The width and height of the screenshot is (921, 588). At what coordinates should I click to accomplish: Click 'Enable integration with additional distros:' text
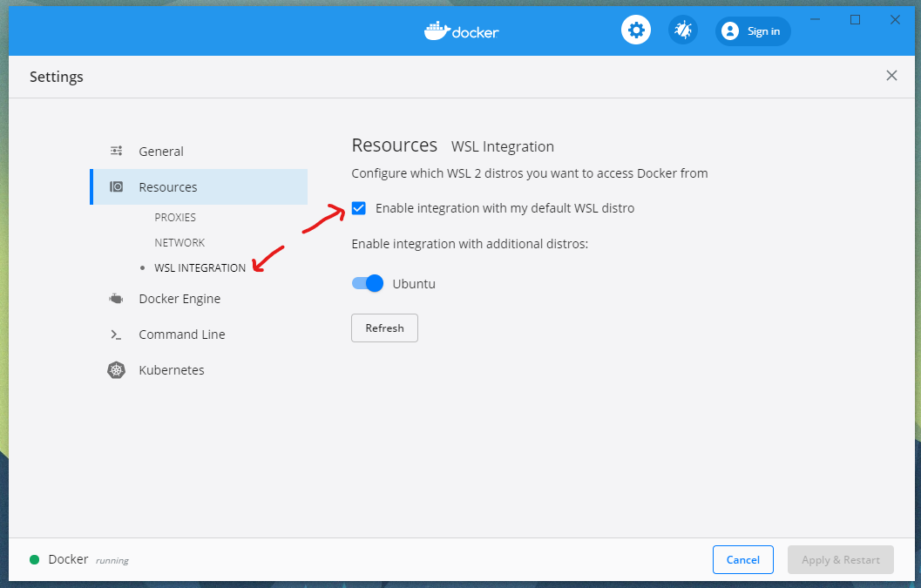click(x=470, y=244)
